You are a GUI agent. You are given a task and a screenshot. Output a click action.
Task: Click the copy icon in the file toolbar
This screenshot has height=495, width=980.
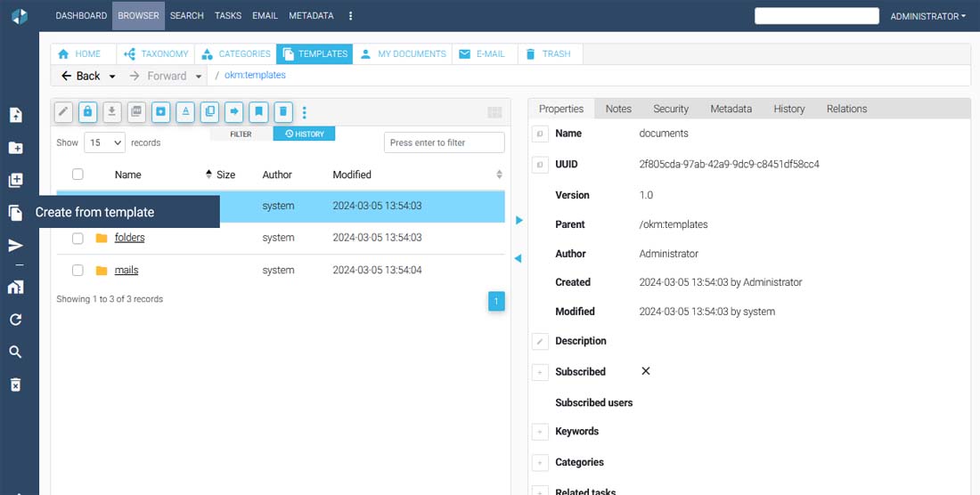(209, 111)
